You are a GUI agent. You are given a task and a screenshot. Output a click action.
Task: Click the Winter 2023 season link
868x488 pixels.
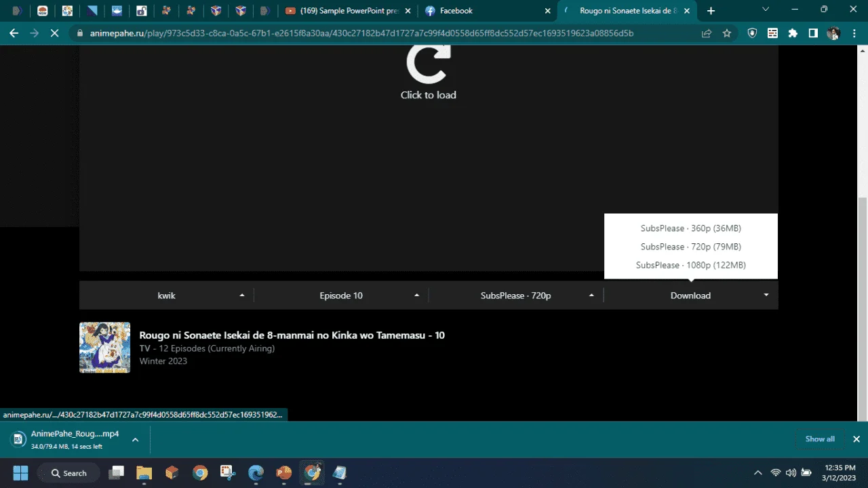click(x=163, y=361)
